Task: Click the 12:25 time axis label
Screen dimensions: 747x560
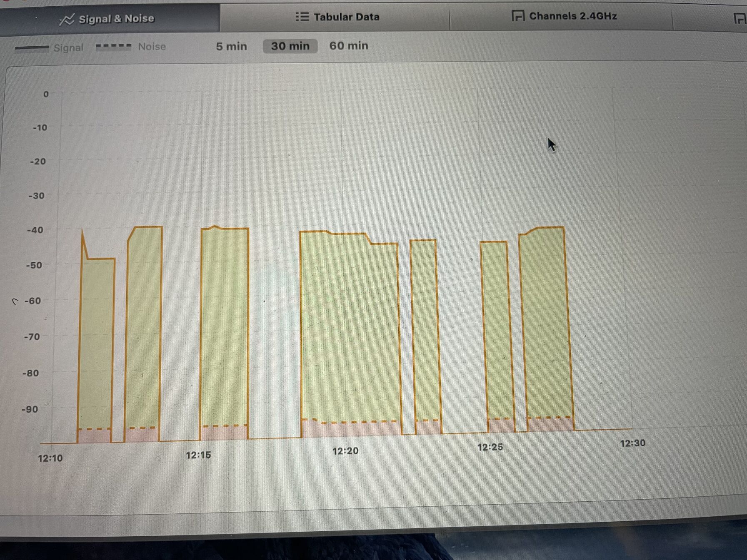Action: (x=490, y=447)
